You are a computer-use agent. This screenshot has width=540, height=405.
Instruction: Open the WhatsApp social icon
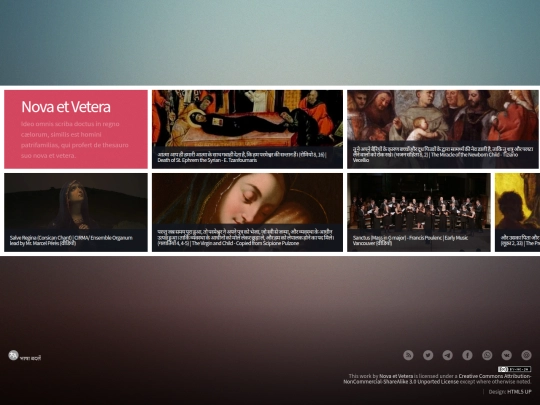click(487, 355)
